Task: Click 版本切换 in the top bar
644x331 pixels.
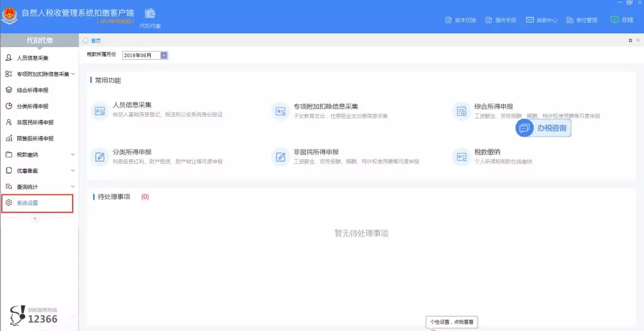Action: pos(461,20)
